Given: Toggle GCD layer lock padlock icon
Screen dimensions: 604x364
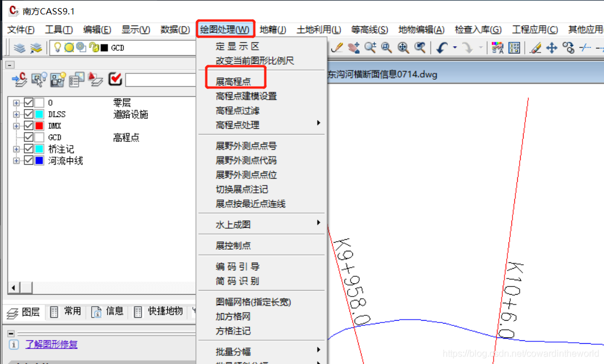Looking at the screenshot, I should click(94, 47).
